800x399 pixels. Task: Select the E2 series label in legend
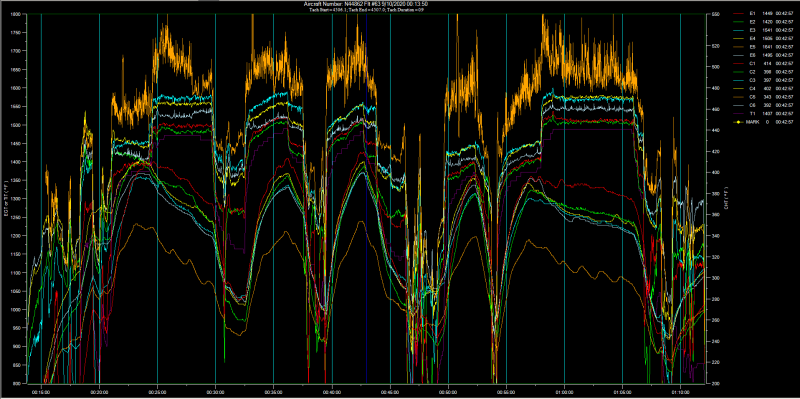point(753,21)
